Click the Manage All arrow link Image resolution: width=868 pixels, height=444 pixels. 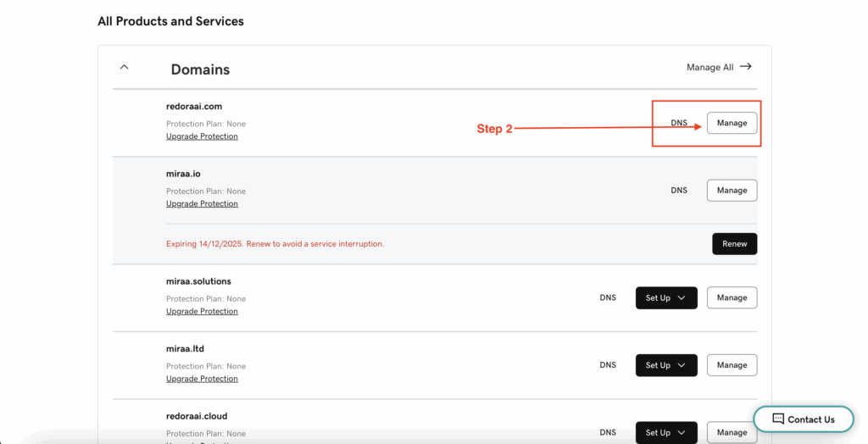[x=719, y=67]
